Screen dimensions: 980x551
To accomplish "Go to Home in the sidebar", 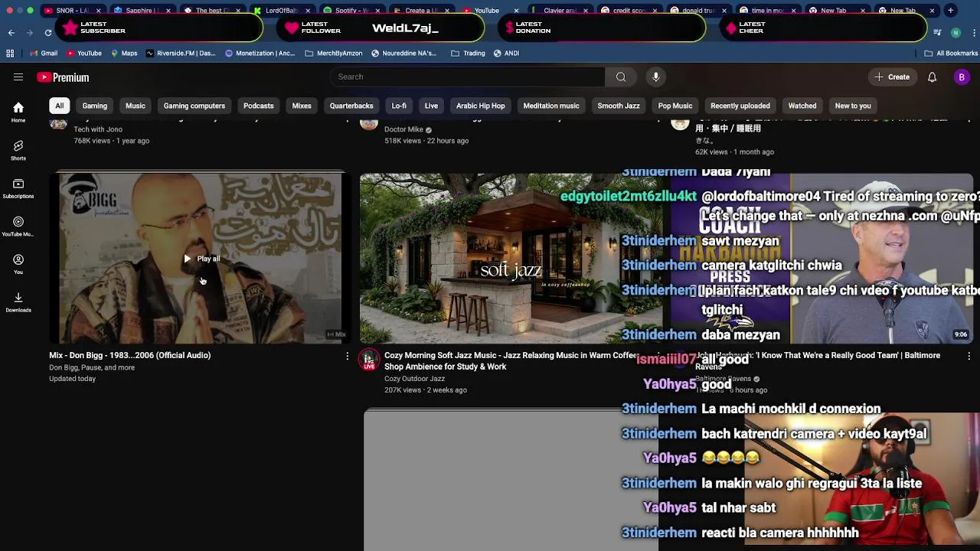I will click(x=18, y=112).
